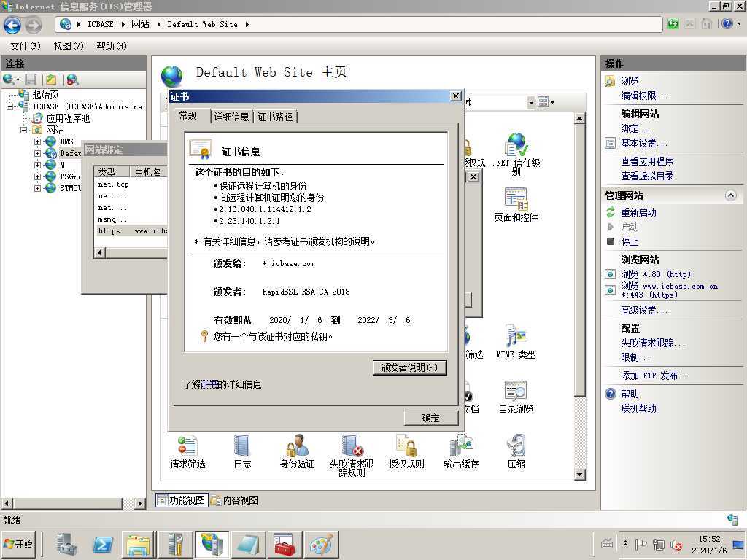Viewport: 747px width, 560px height.
Task: Open the 文件(F) menu
Action: (26, 46)
